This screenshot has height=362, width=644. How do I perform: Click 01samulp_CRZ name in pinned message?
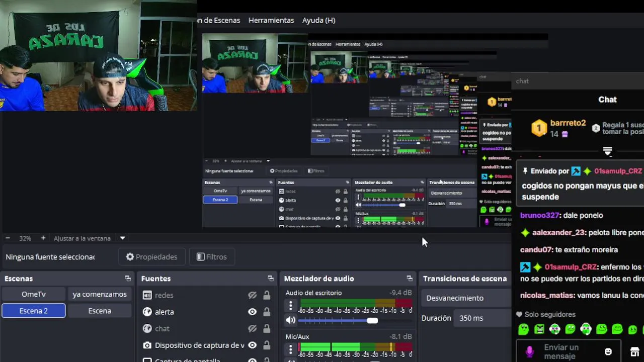618,171
